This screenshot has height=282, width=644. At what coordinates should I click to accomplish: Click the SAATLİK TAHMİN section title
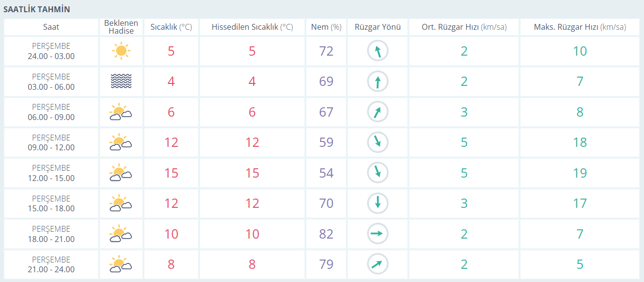coord(37,9)
